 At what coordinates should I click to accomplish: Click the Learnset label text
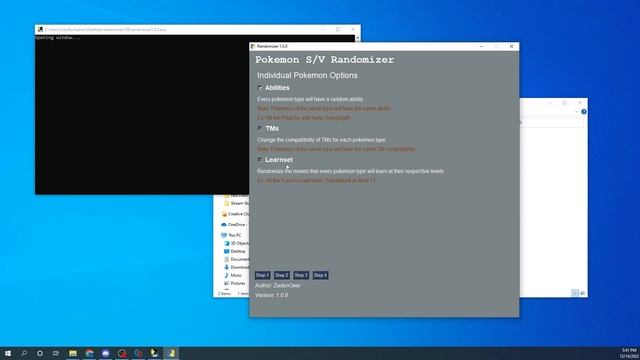(279, 160)
